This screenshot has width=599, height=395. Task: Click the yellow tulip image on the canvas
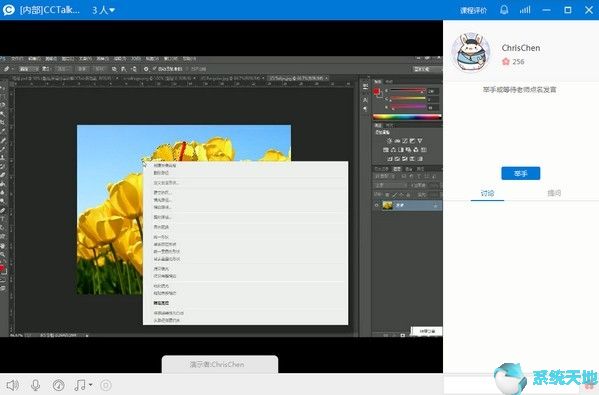click(111, 209)
